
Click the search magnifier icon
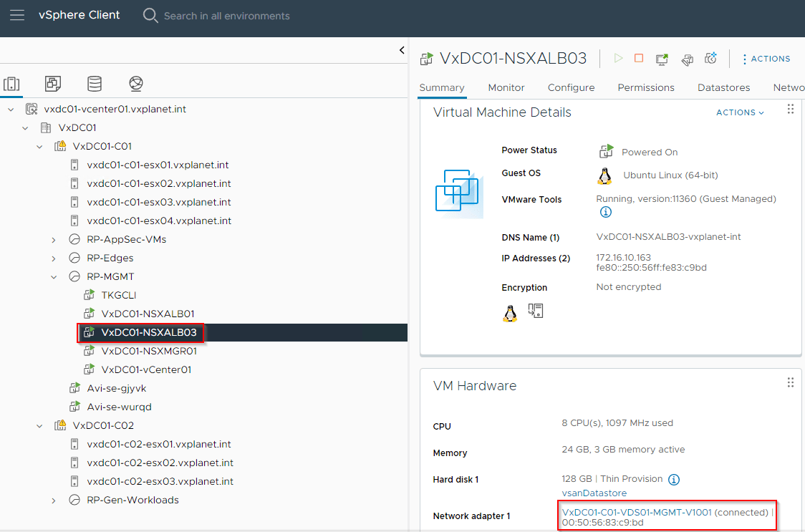(x=150, y=16)
